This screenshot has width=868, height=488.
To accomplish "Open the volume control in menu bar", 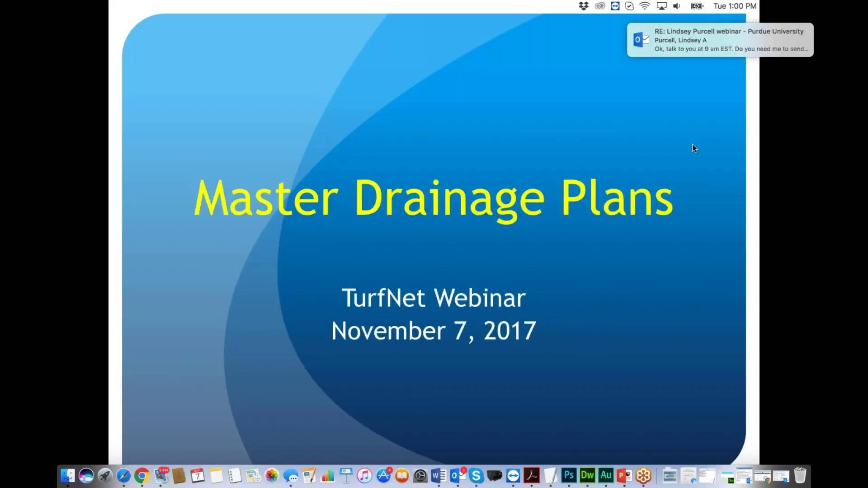I will tap(677, 6).
